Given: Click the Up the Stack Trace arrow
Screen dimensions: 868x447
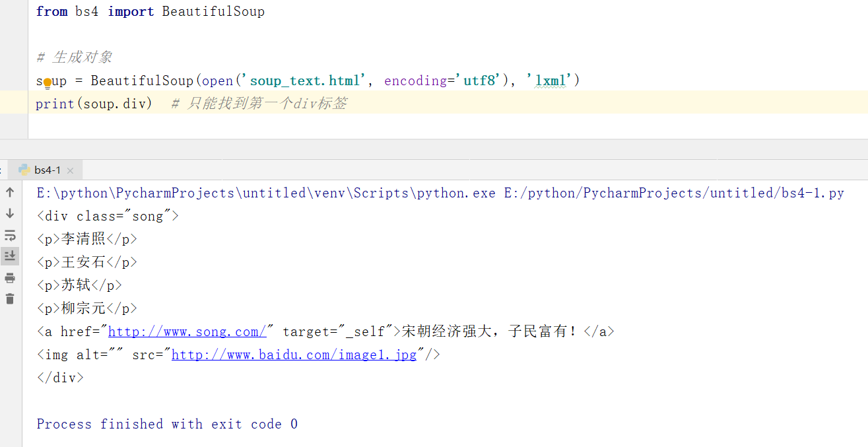Looking at the screenshot, I should coord(10,192).
